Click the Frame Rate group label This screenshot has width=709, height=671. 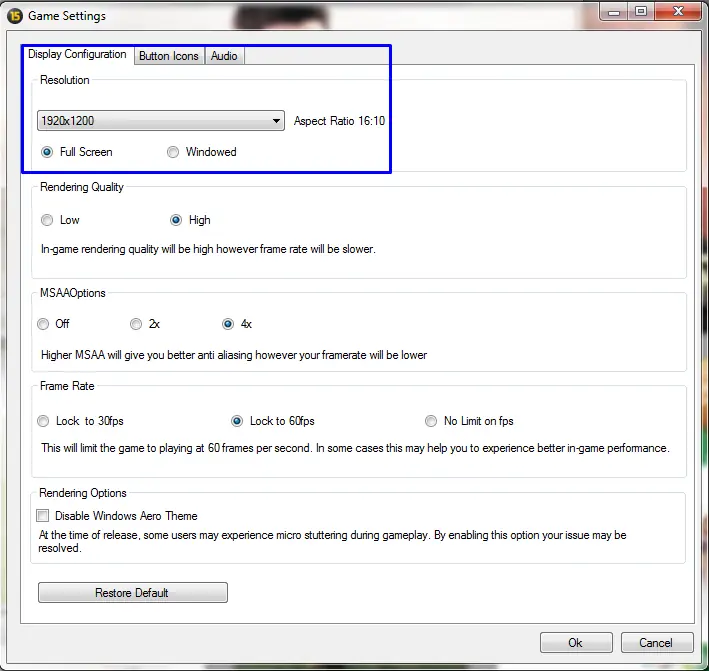(67, 386)
